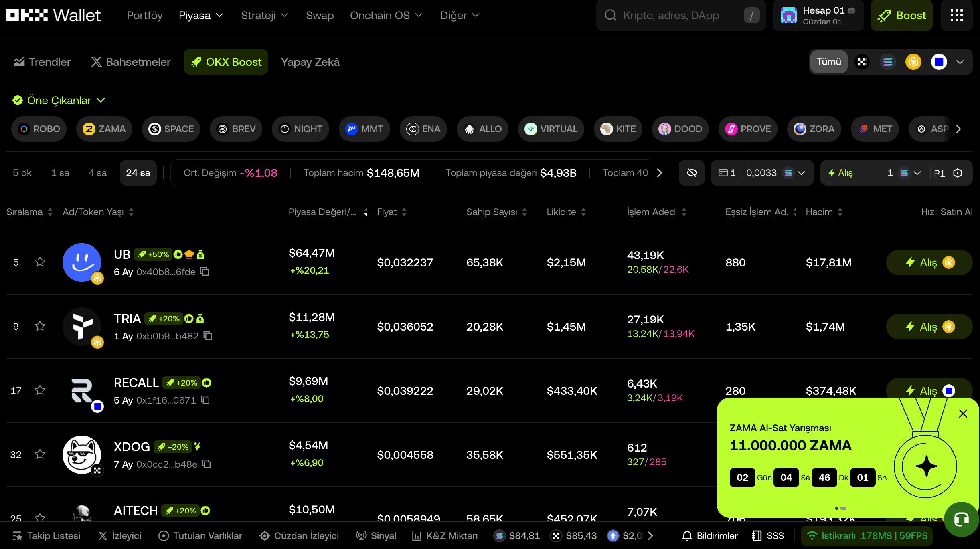This screenshot has height=549, width=980.
Task: Star the UB token watchlist toggle
Action: click(x=40, y=262)
